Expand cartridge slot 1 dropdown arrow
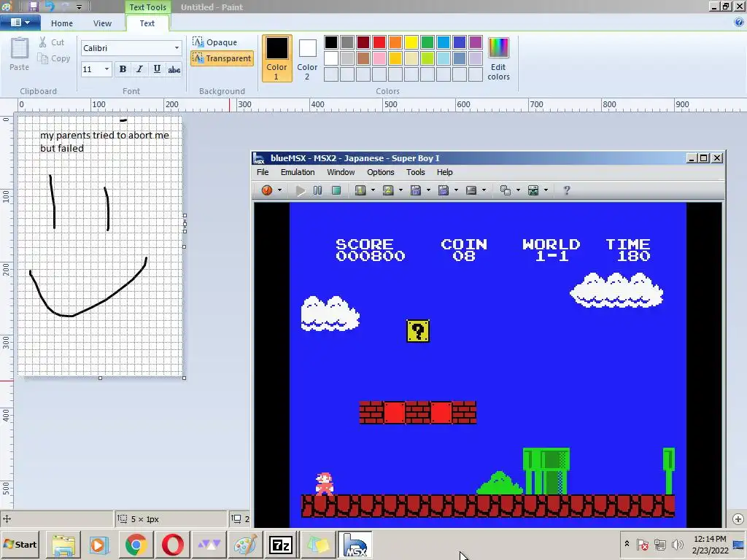This screenshot has width=747, height=560. pos(373,190)
